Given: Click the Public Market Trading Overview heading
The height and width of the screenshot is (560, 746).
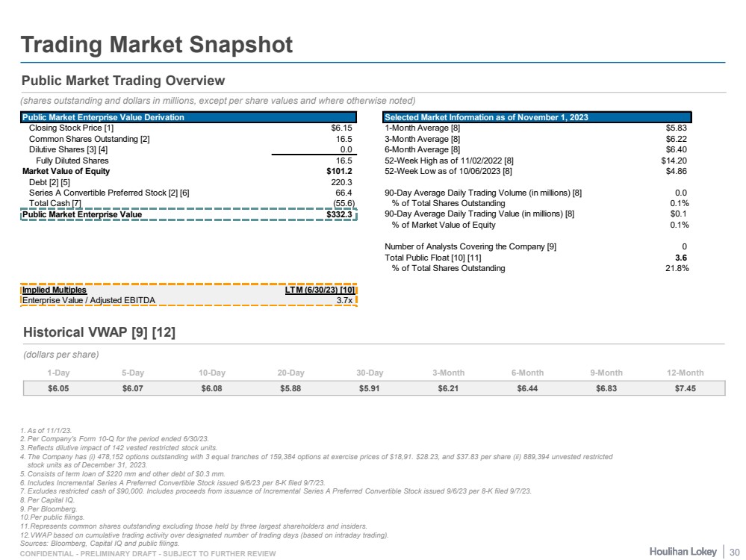Looking at the screenshot, I should pyautogui.click(x=123, y=81).
